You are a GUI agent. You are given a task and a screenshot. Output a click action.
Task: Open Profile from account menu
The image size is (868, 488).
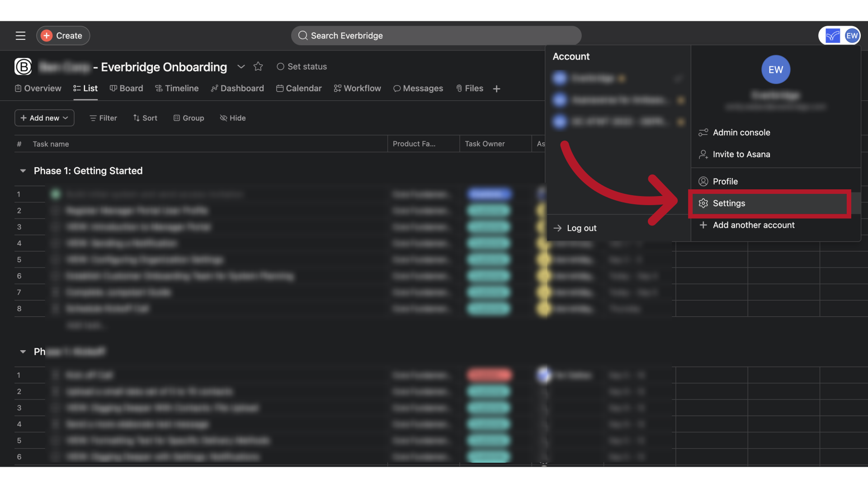775,181
